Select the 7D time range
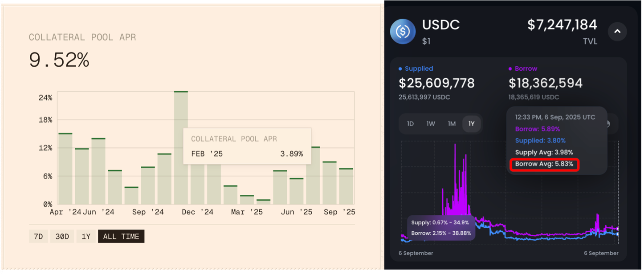The width and height of the screenshot is (644, 274). (38, 237)
